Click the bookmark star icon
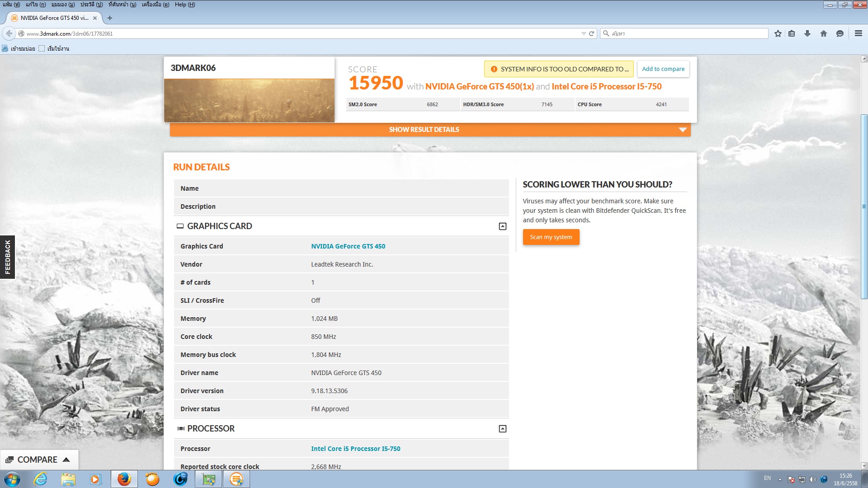868x488 pixels. click(x=778, y=33)
